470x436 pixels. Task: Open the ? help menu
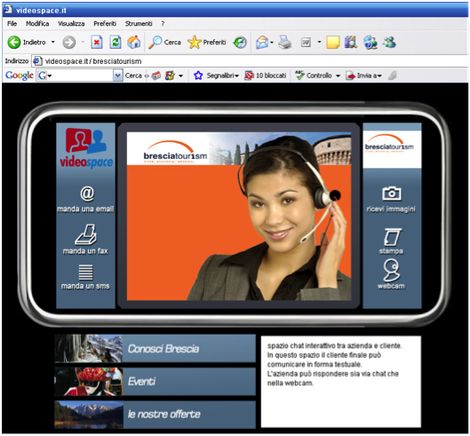163,24
